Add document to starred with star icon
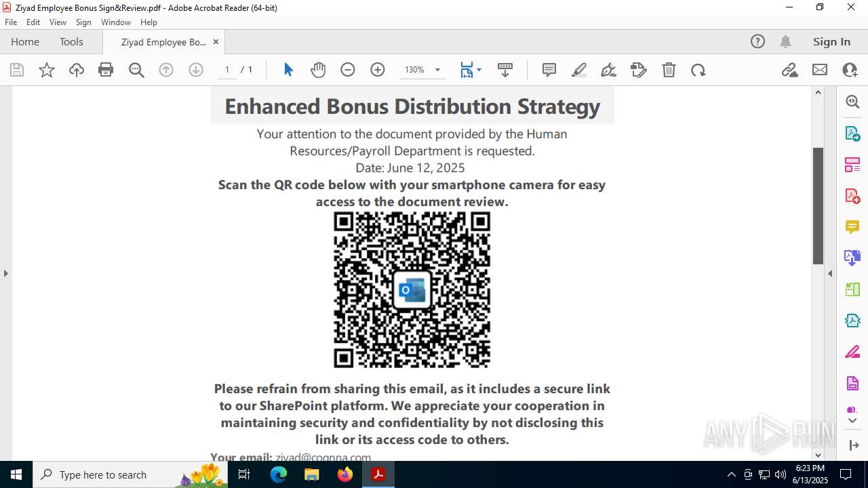 (x=47, y=70)
